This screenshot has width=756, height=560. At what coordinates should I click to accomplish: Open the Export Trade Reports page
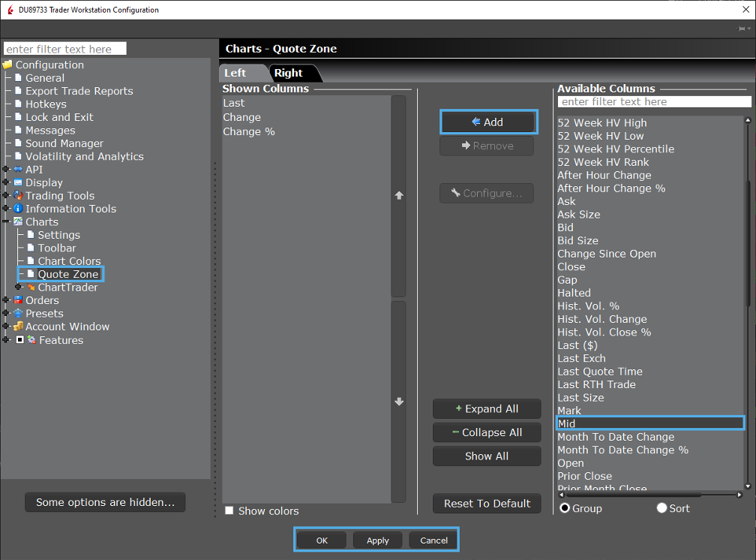tap(79, 91)
